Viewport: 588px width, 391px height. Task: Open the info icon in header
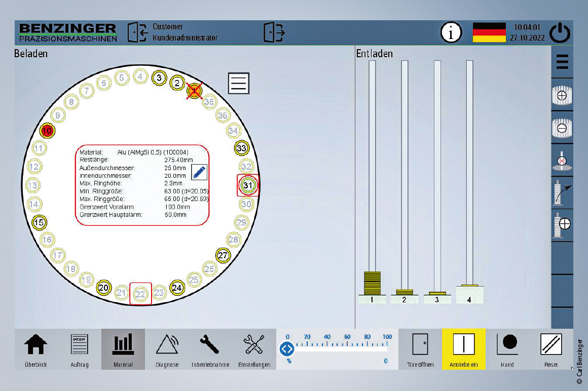click(x=451, y=33)
